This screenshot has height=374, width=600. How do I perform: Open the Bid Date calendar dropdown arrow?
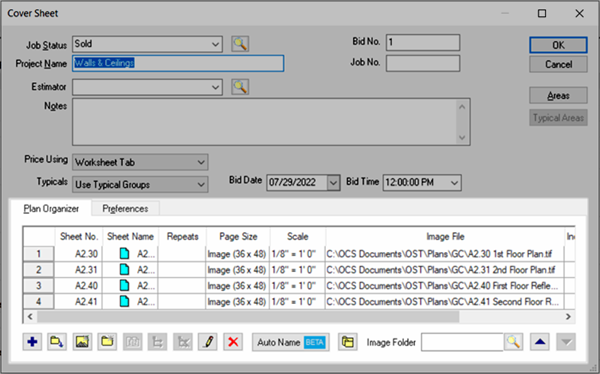click(x=333, y=183)
